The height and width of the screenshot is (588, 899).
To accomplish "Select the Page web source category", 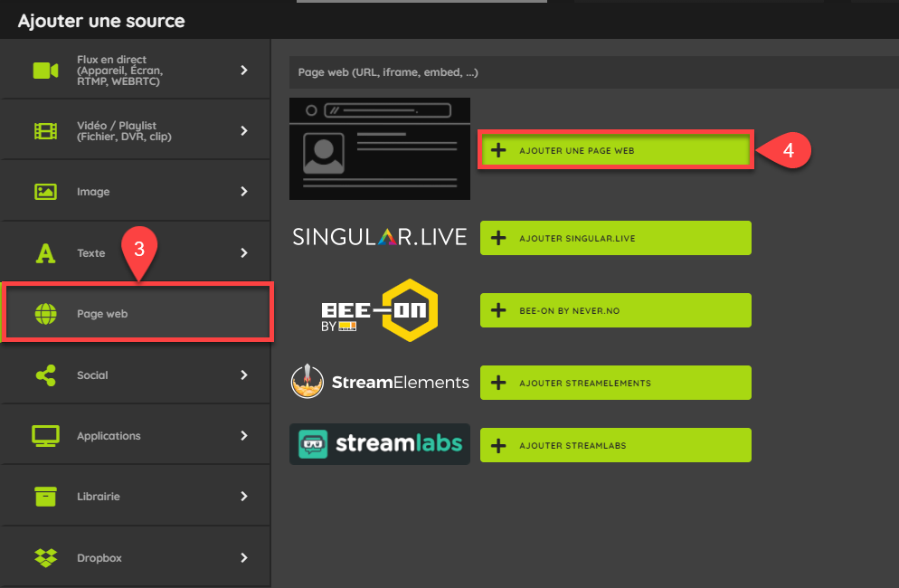I will pyautogui.click(x=137, y=313).
